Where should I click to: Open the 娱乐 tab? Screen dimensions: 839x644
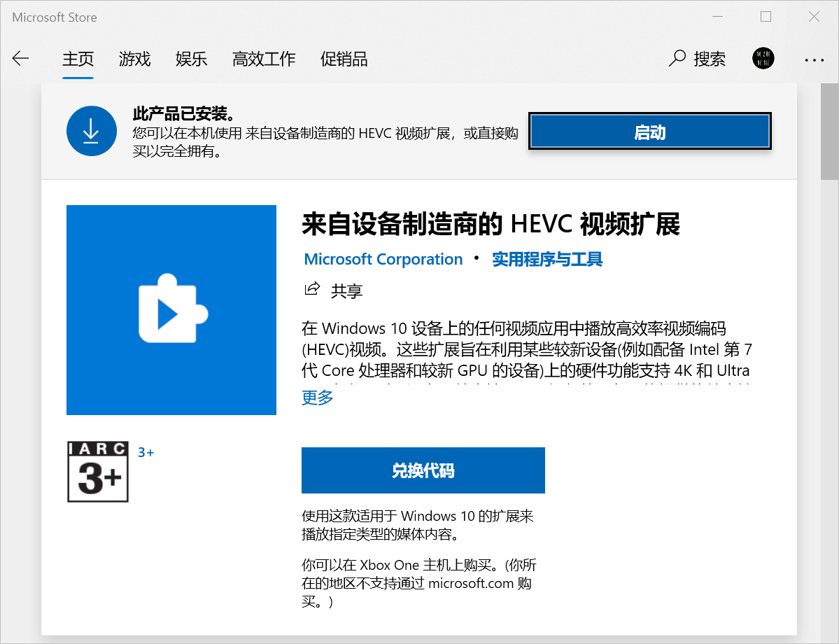[192, 59]
